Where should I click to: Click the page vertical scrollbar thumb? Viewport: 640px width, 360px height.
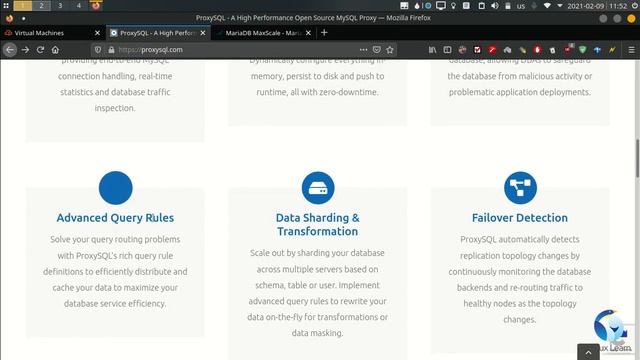[637, 158]
